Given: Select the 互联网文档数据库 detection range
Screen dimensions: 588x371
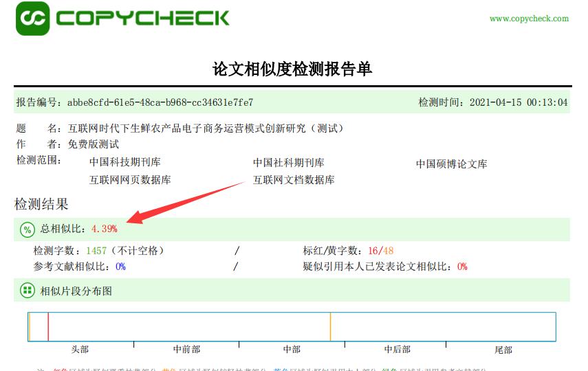Looking at the screenshot, I should (294, 180).
